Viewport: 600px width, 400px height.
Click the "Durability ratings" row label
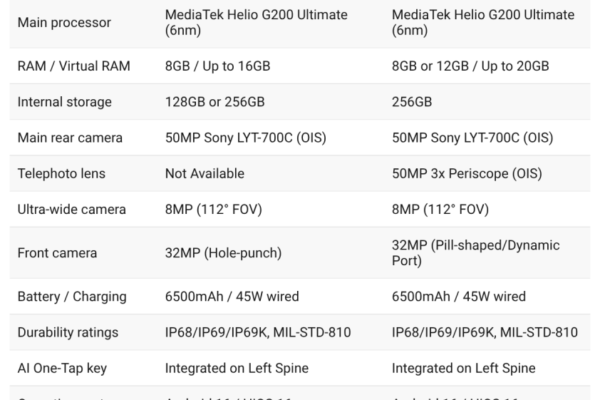point(68,332)
